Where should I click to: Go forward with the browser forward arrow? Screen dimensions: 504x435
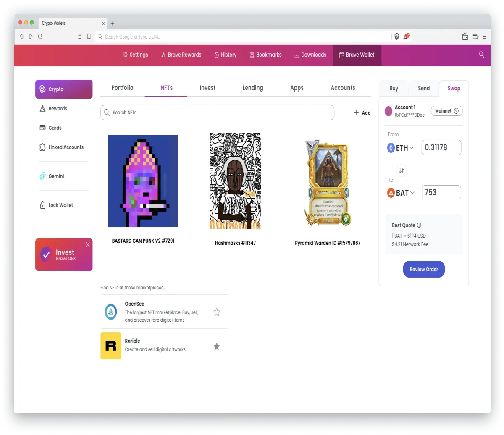click(31, 37)
